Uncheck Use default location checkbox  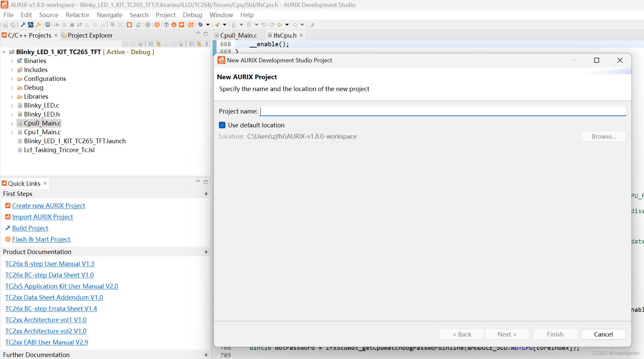pyautogui.click(x=222, y=125)
